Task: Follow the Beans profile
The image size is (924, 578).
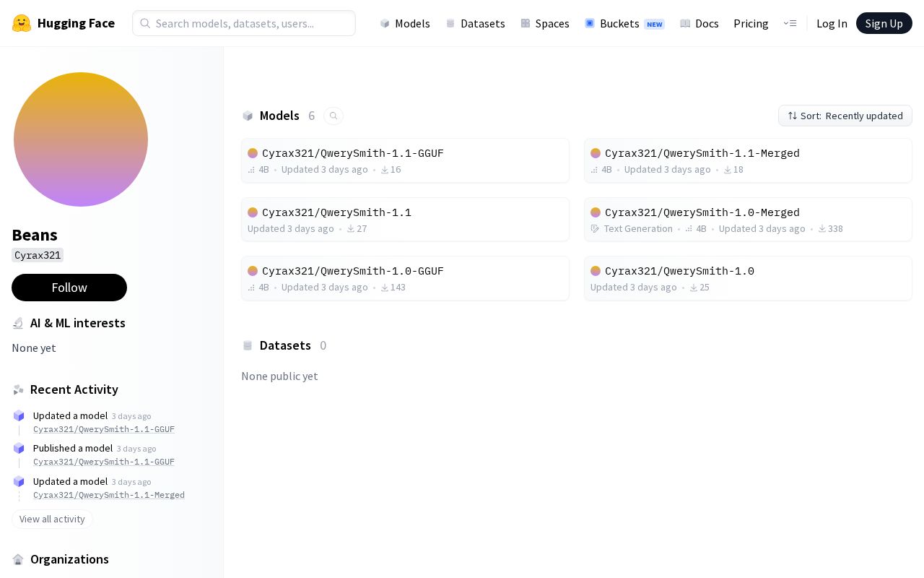Action: tap(69, 288)
